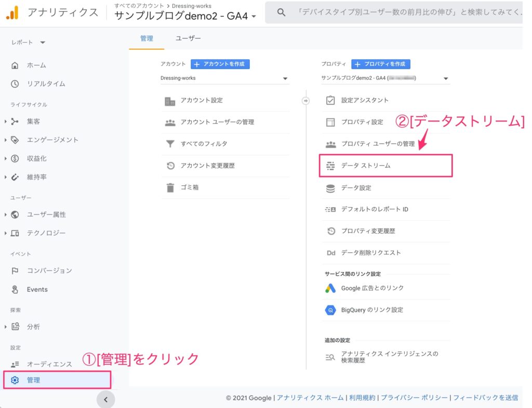Click the すべてのアカウント breadcrumb
The image size is (532, 408).
click(139, 6)
